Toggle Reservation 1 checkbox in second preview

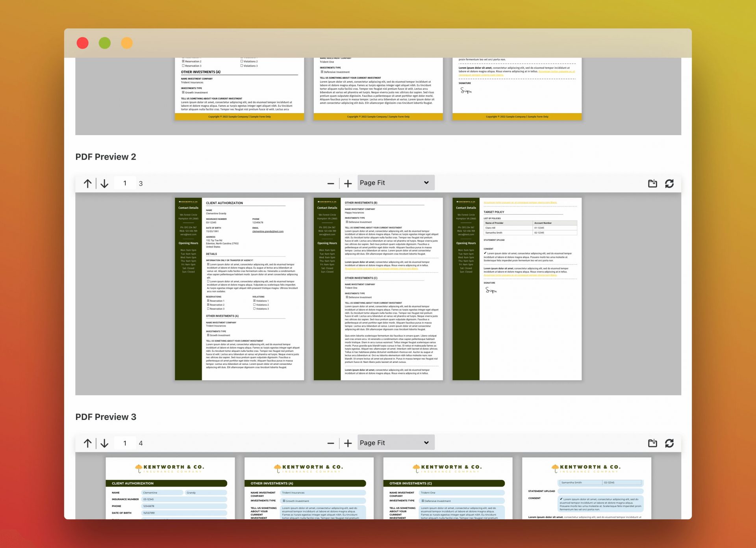click(x=208, y=301)
